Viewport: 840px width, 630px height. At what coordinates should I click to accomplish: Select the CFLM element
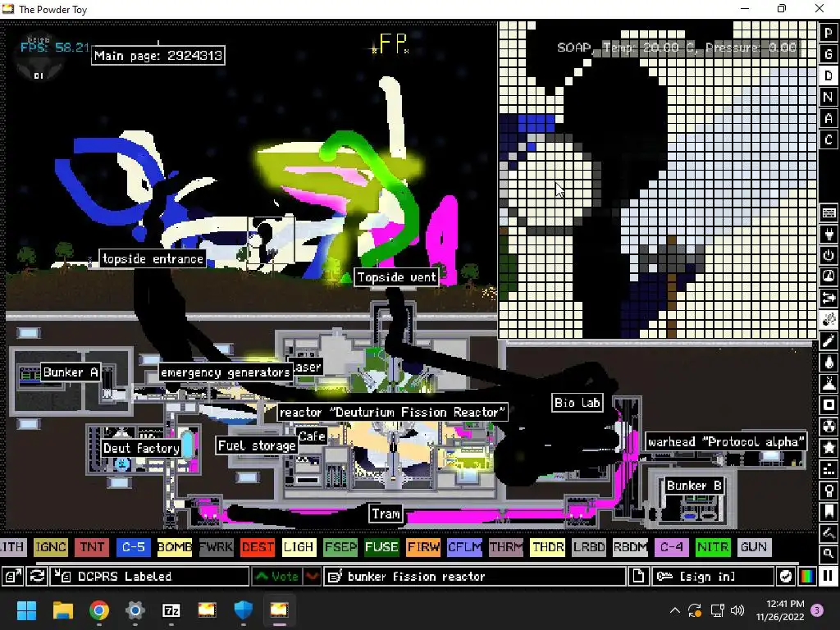(x=464, y=547)
